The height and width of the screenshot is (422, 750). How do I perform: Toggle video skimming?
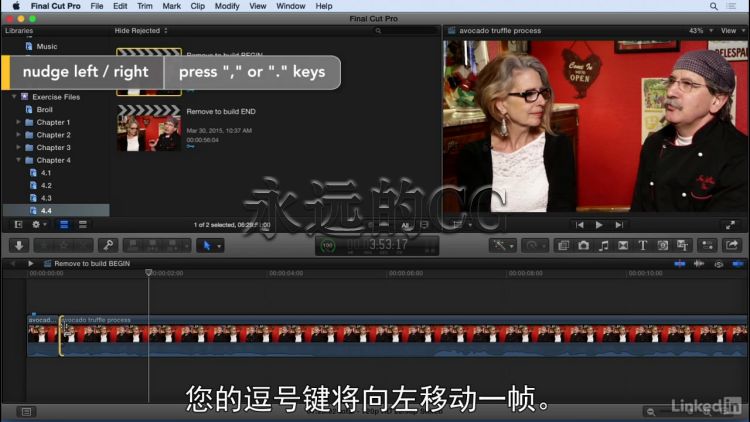click(x=679, y=264)
